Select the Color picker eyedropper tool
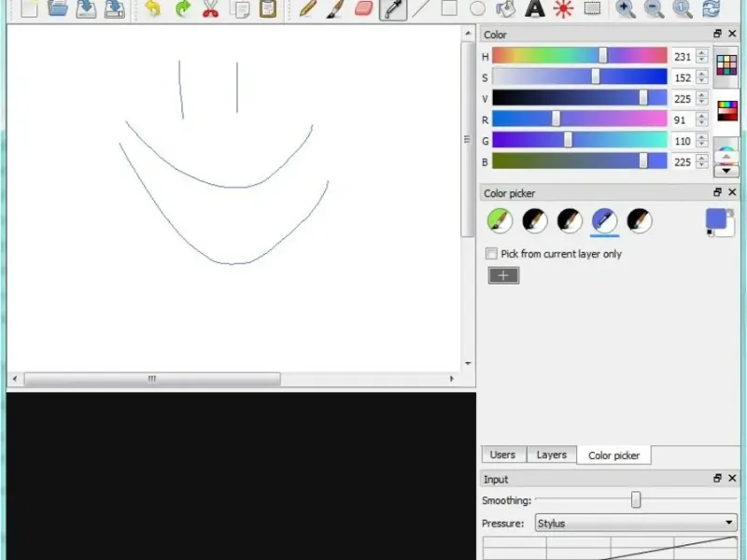Screen dimensions: 747x560 pos(393,8)
